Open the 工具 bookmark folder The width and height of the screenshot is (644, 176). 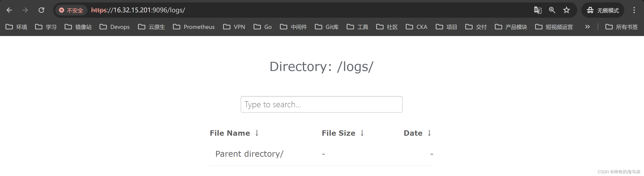(x=357, y=27)
